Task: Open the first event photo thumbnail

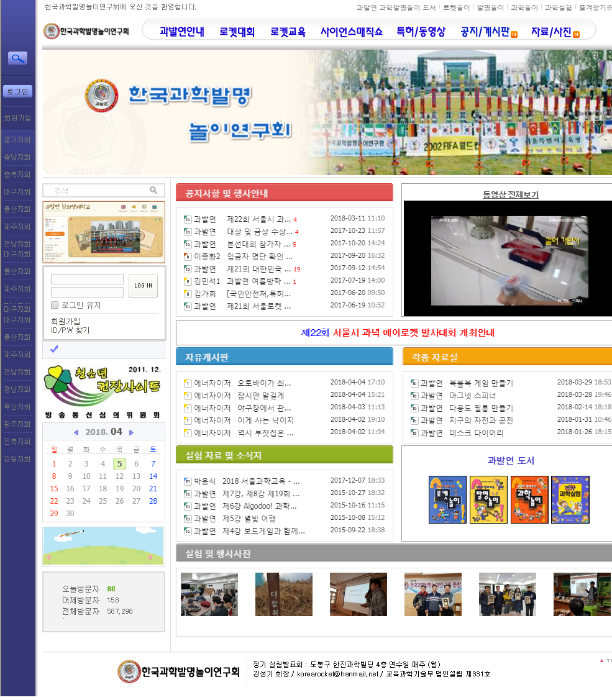Action: coord(209,594)
